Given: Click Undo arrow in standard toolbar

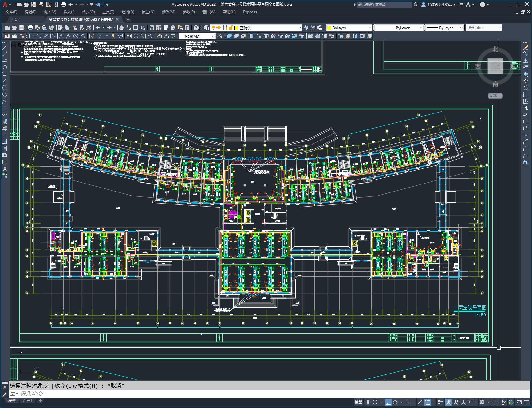Looking at the screenshot, I should [x=98, y=28].
